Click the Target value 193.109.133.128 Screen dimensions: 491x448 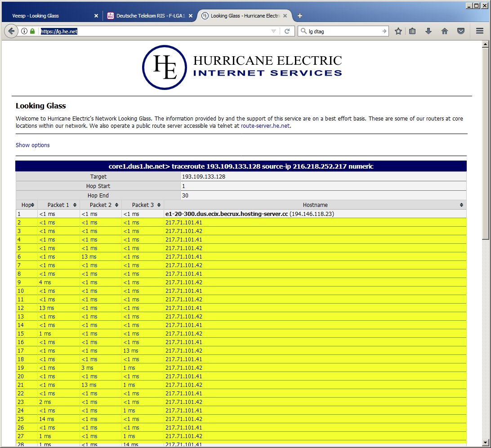pyautogui.click(x=204, y=177)
